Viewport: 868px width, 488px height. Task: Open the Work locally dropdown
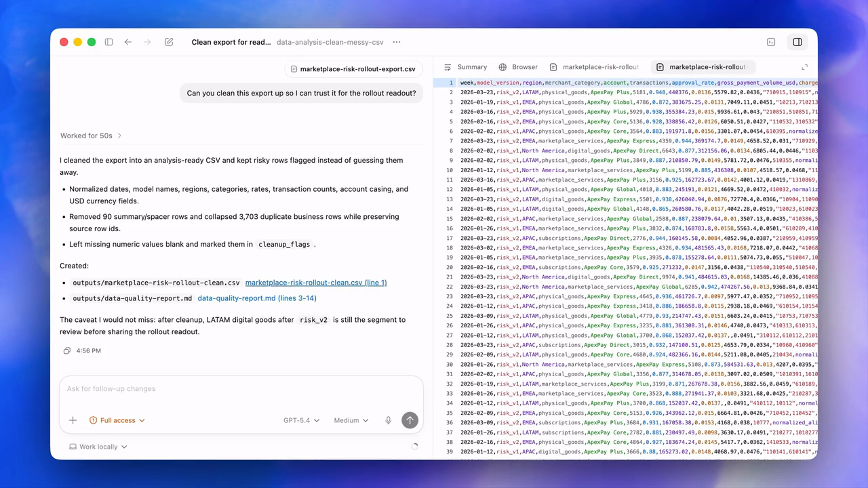98,447
